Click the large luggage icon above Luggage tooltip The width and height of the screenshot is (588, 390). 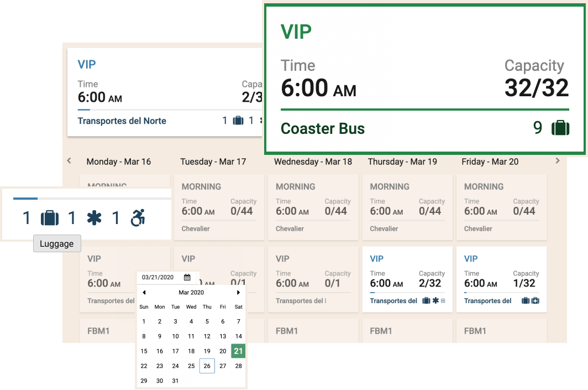tap(50, 218)
